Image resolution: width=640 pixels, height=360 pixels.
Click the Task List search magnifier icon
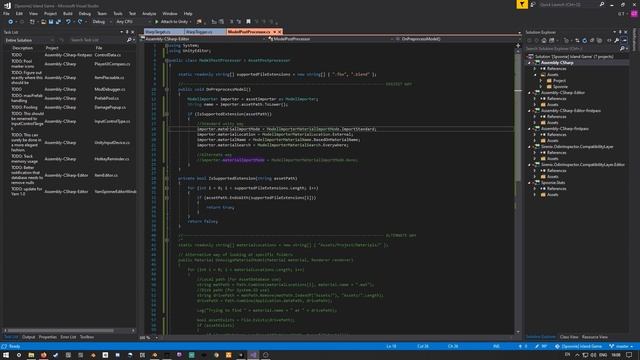[x=129, y=40]
